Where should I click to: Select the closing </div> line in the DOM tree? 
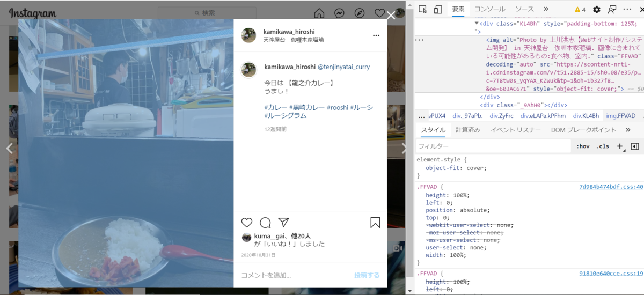click(490, 97)
